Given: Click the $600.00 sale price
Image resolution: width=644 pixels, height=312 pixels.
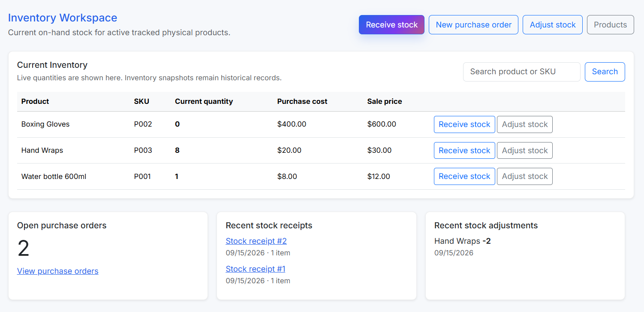Looking at the screenshot, I should [x=382, y=124].
